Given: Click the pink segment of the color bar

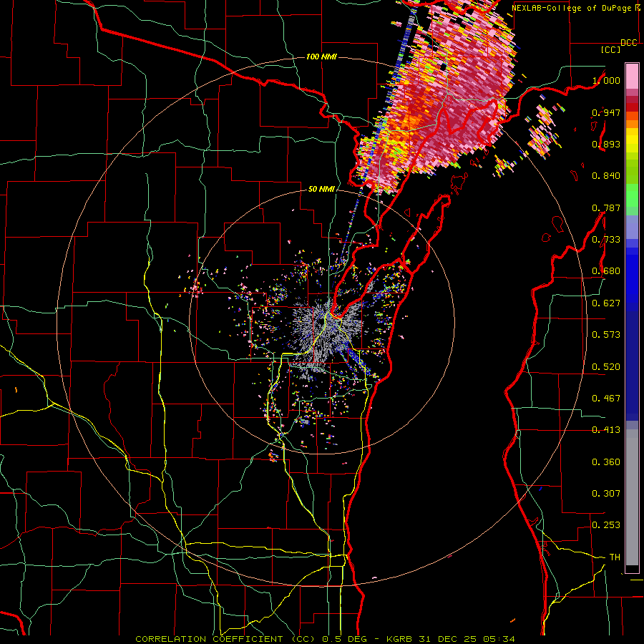Looking at the screenshot, I should coord(632,76).
